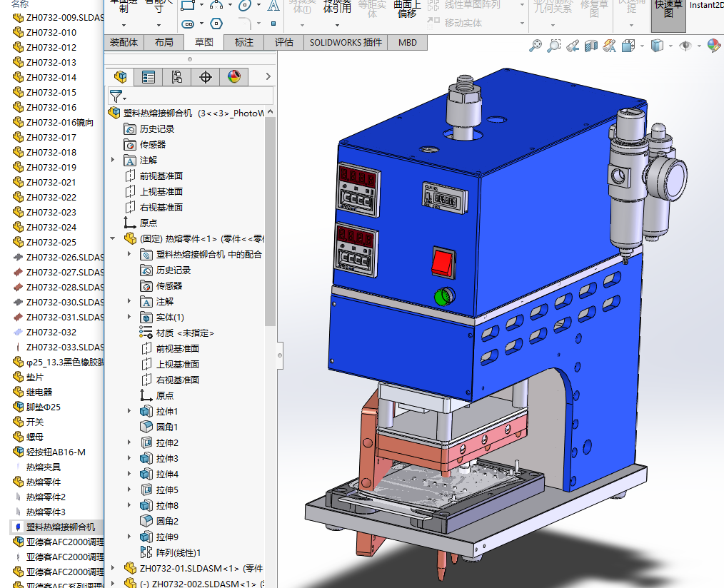Click the feature tree filter funnel icon
724x588 pixels.
[x=116, y=96]
